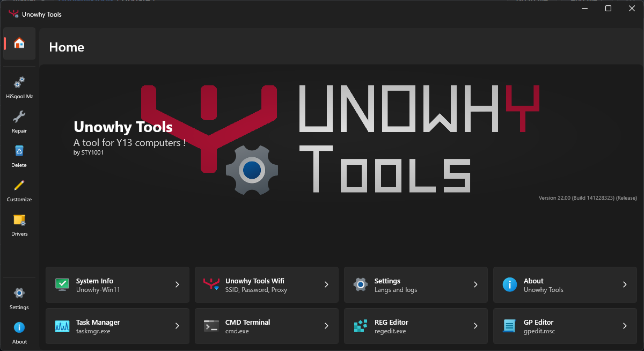Expand the GP Editor card chevron
Viewport: 644px width, 351px height.
[624, 326]
